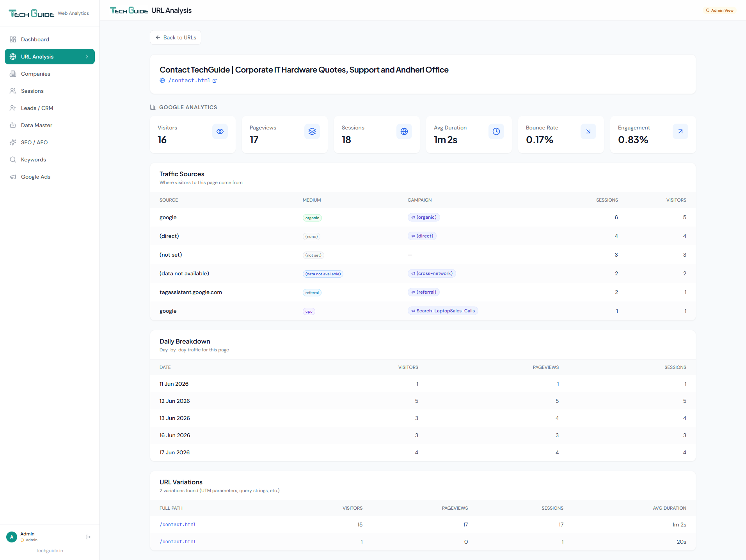Open the Google Ads menu item

click(x=50, y=177)
